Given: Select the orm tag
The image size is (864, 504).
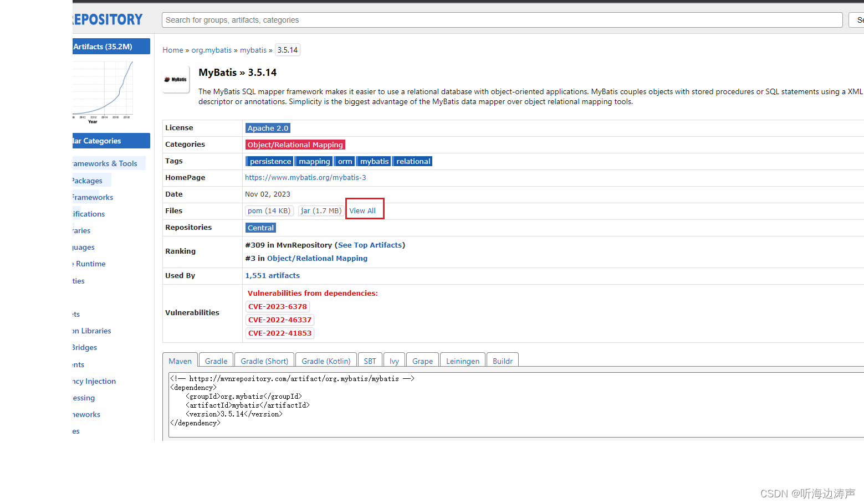Looking at the screenshot, I should click(345, 161).
